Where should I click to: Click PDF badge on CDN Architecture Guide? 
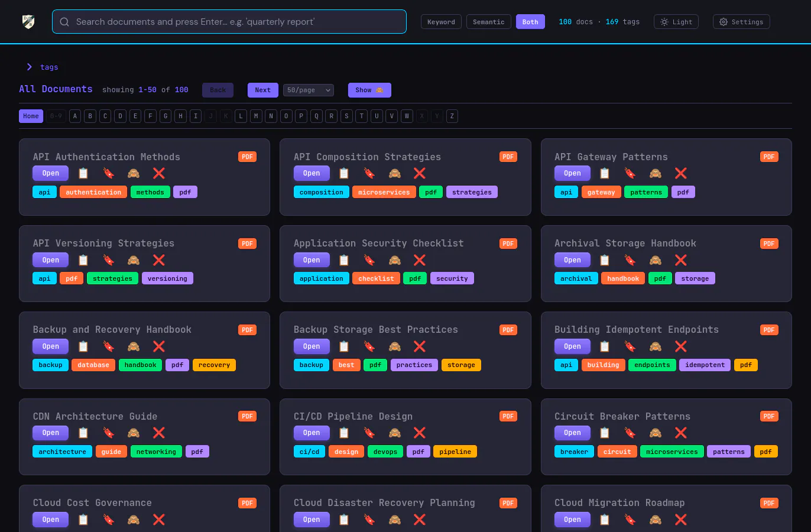pyautogui.click(x=247, y=417)
